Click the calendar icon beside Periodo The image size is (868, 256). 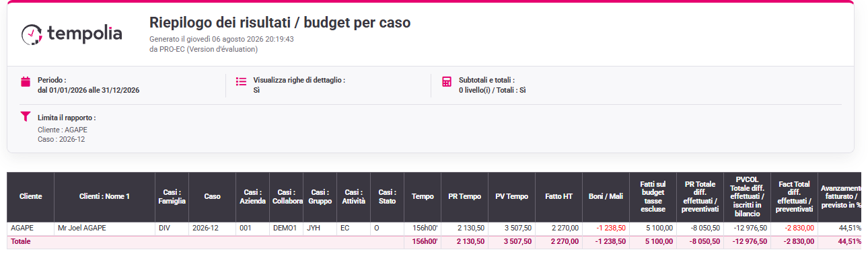click(26, 81)
